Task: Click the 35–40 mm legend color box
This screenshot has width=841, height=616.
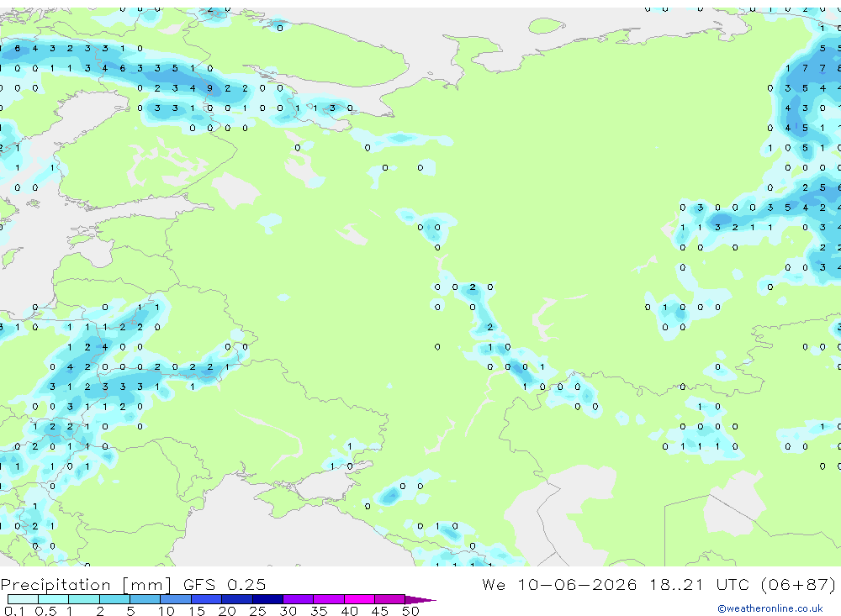Action: (329, 599)
